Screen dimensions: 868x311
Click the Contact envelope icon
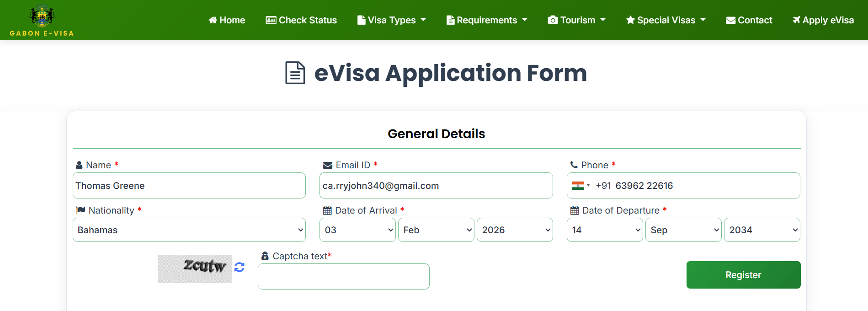pyautogui.click(x=730, y=20)
